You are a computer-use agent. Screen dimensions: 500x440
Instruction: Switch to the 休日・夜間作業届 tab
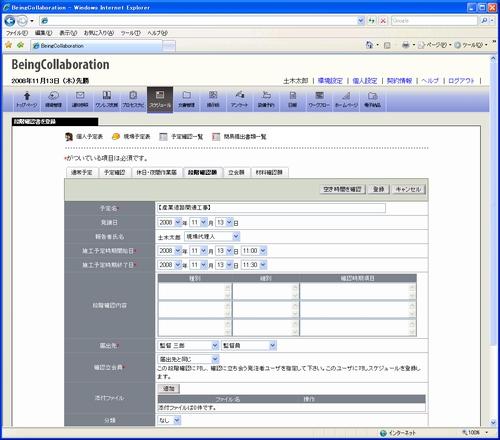(x=157, y=172)
